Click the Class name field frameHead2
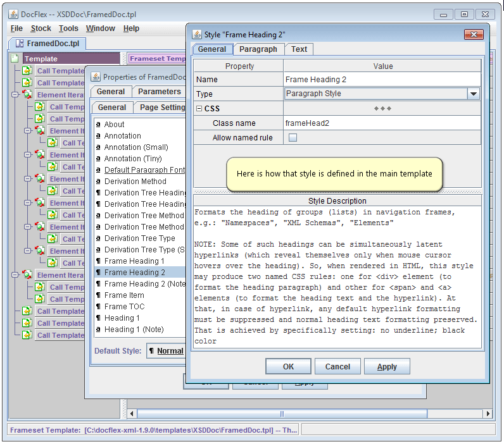The width and height of the screenshot is (504, 444). pyautogui.click(x=381, y=123)
